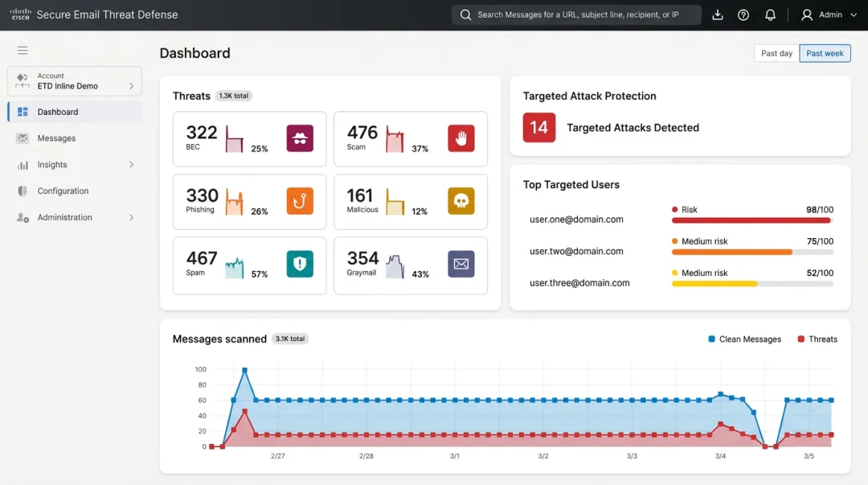Image resolution: width=868 pixels, height=485 pixels.
Task: Click the Phishing sparkline chart
Action: coord(234,202)
